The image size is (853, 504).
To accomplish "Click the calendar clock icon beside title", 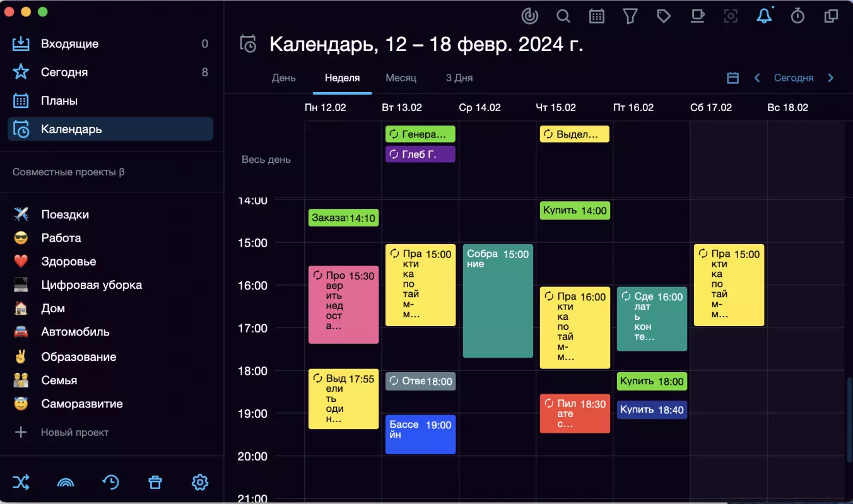I will click(x=249, y=44).
